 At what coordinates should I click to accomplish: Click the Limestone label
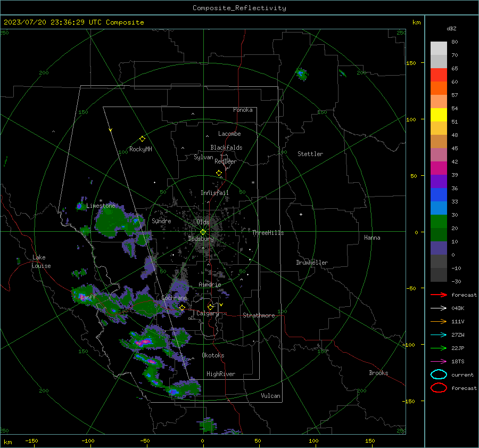click(101, 206)
